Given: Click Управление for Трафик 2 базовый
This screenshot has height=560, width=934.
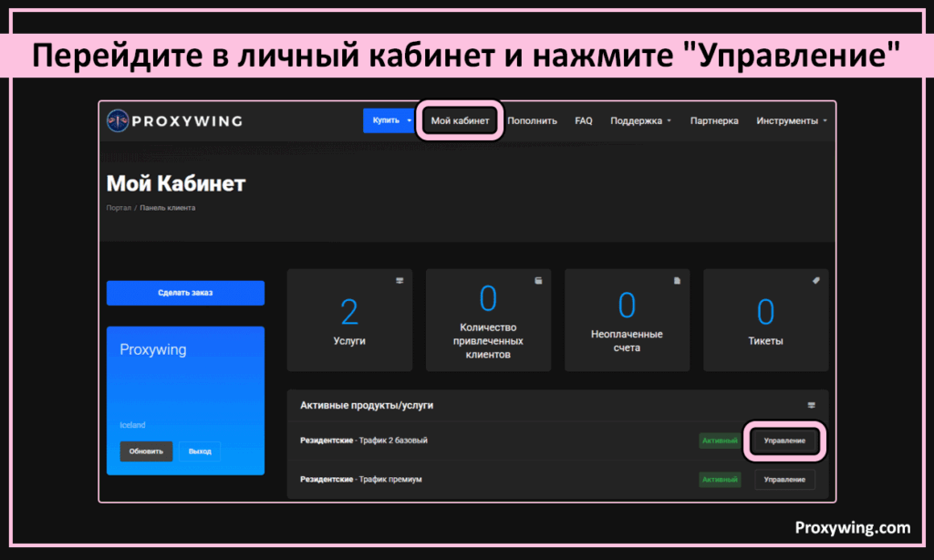Looking at the screenshot, I should (784, 441).
